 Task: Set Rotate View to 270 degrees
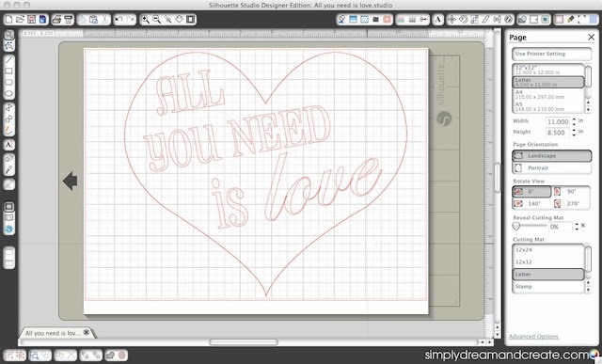(571, 203)
